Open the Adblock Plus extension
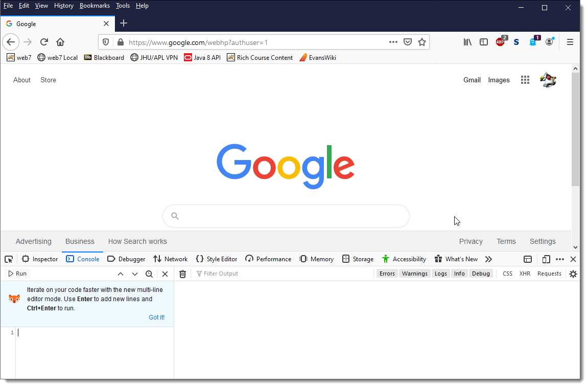 point(501,42)
